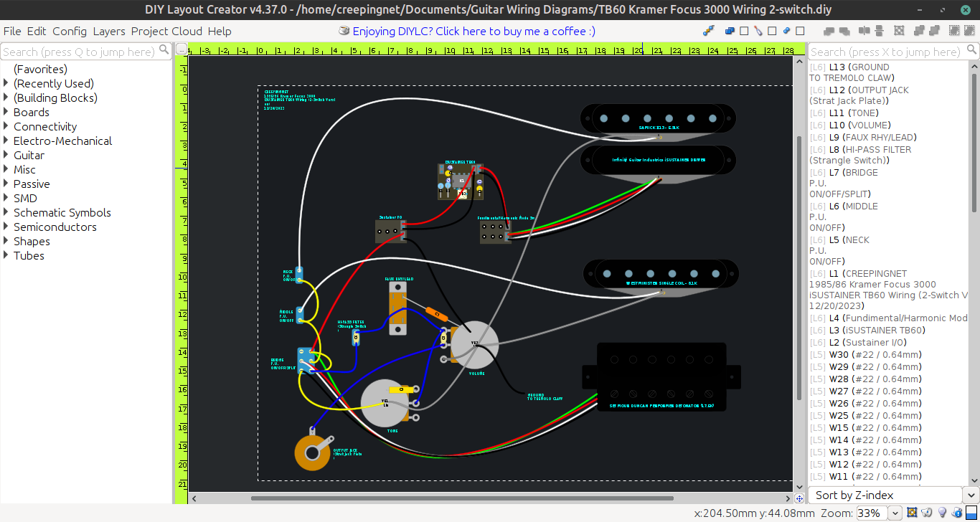This screenshot has width=980, height=522.
Task: Toggle checkbox next to the screwdriver icon
Action: (772, 31)
